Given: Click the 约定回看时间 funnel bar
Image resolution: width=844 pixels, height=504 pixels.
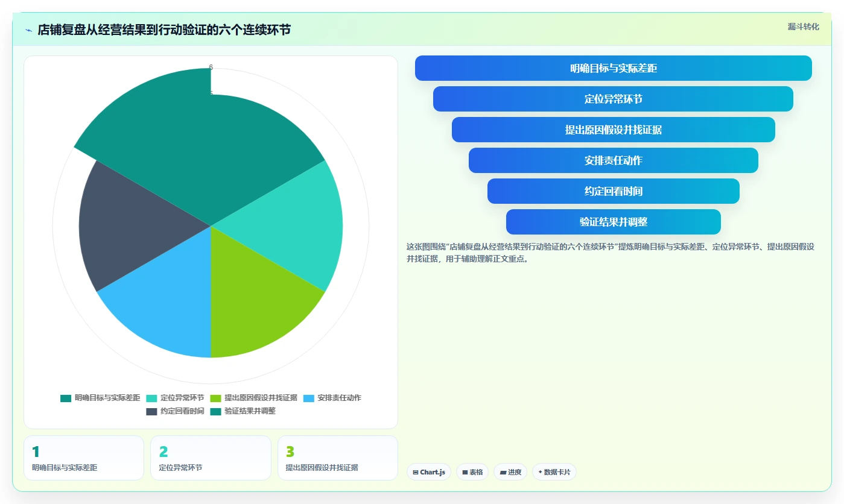Looking at the screenshot, I should point(614,191).
